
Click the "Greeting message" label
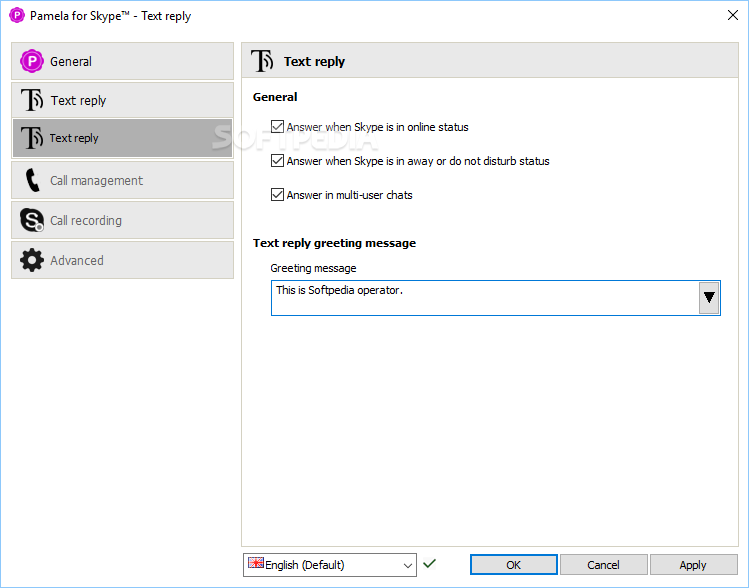[313, 268]
